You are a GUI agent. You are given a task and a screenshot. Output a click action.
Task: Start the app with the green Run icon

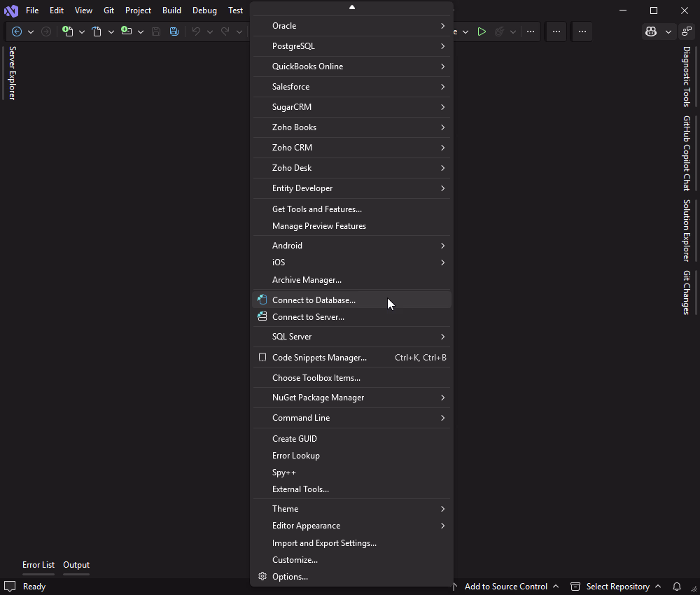click(481, 31)
